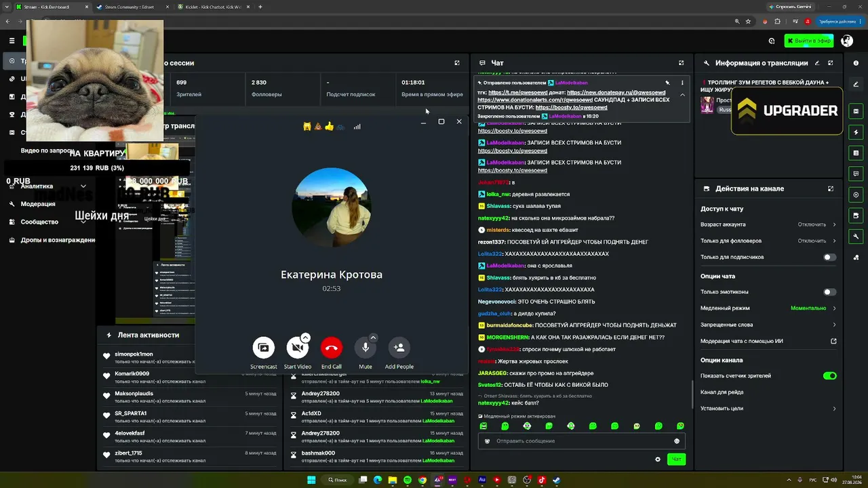Toggle 'Только эмотиконы' switch

pyautogui.click(x=829, y=292)
